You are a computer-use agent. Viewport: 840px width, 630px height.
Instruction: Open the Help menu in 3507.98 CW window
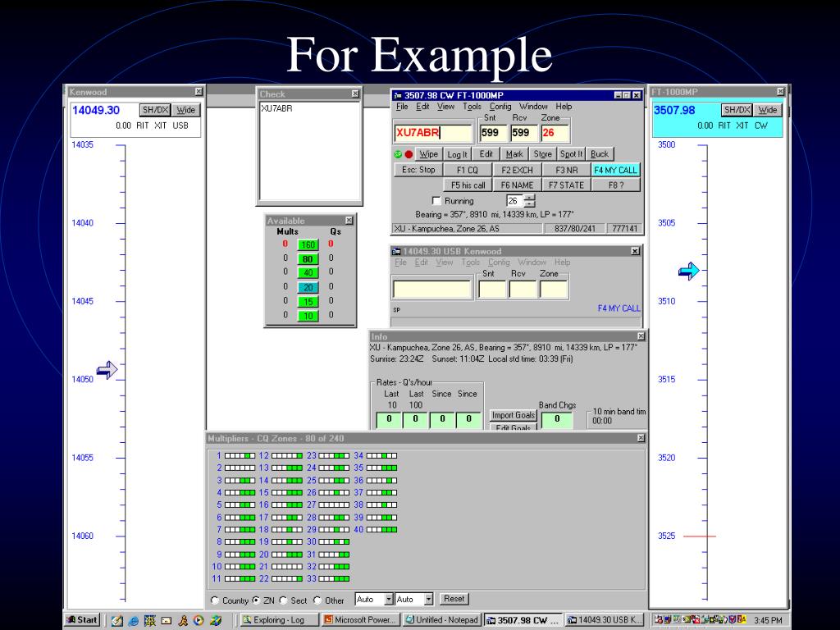click(564, 107)
